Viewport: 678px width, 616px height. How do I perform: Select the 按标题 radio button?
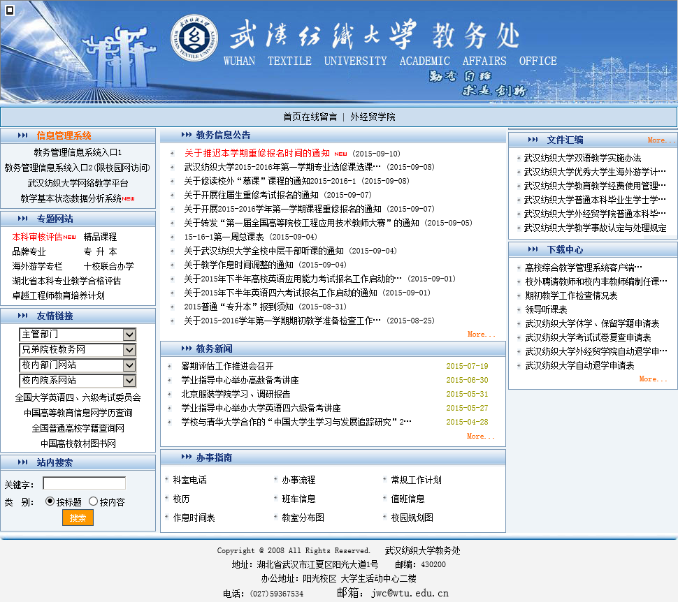pyautogui.click(x=50, y=501)
